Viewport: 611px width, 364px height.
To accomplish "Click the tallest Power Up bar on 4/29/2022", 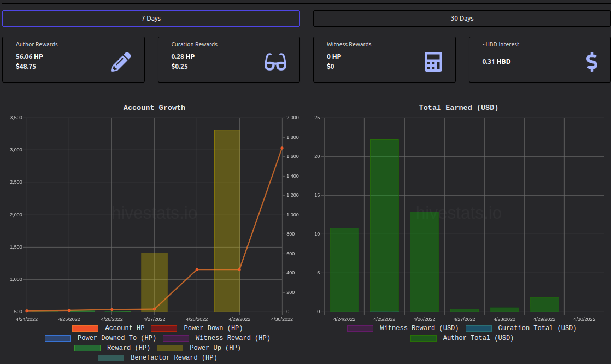I will pos(227,221).
